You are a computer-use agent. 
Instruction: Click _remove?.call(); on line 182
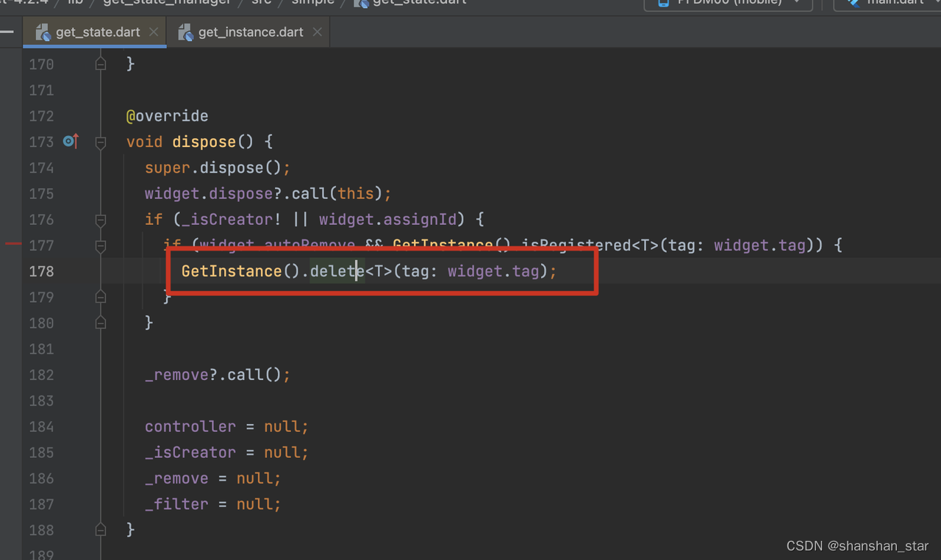pos(218,375)
